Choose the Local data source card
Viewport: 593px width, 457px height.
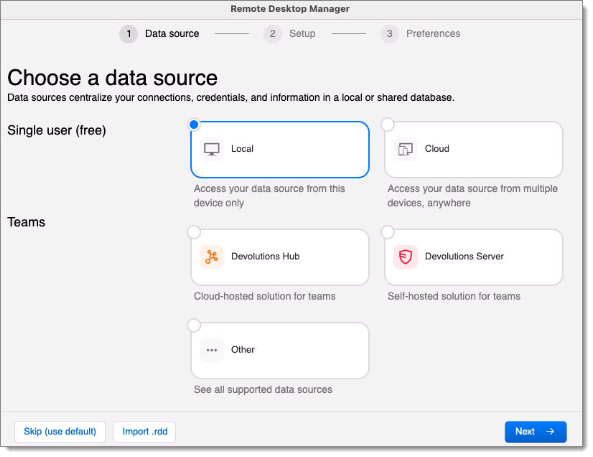tap(280, 149)
